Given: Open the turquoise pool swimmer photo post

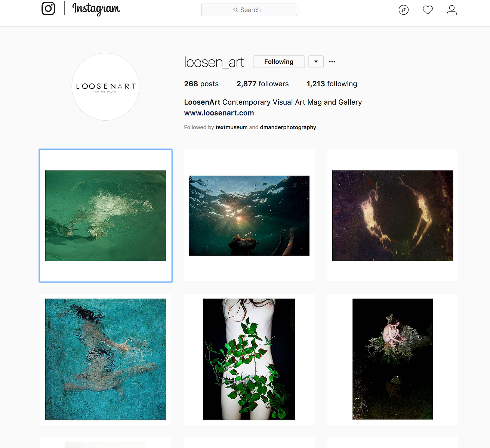Looking at the screenshot, I should point(106,359).
